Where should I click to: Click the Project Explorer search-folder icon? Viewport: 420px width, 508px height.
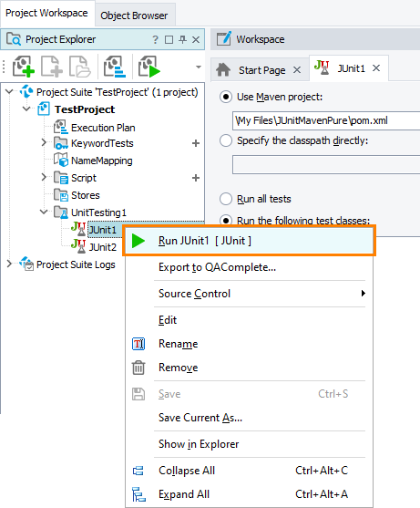tap(14, 39)
